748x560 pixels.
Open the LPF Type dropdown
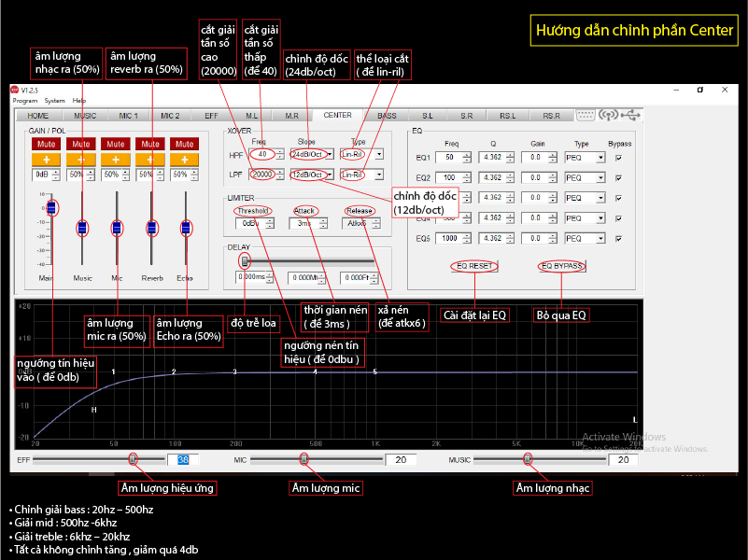tap(379, 175)
